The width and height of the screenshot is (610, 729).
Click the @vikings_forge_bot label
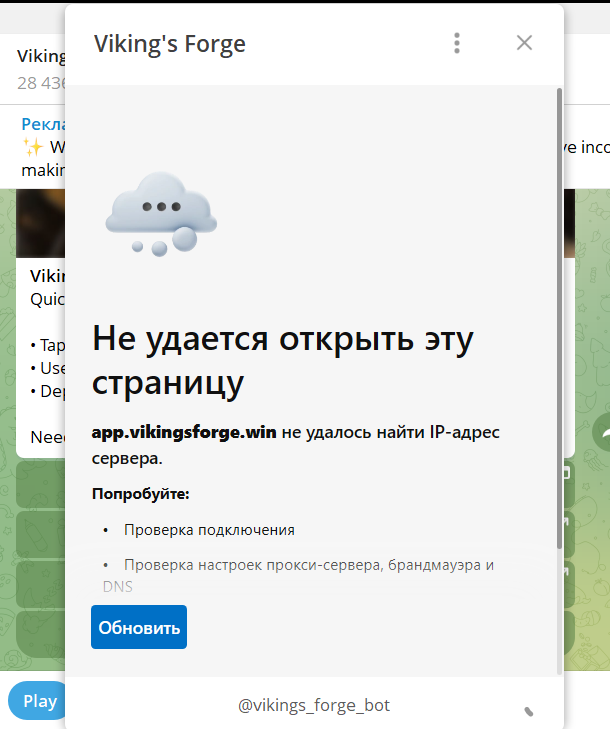pyautogui.click(x=314, y=705)
